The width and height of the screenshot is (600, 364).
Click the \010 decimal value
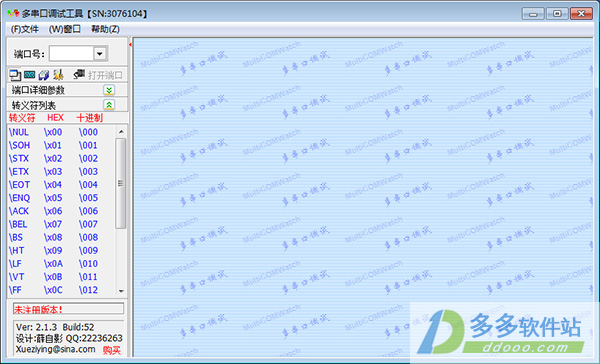click(88, 264)
